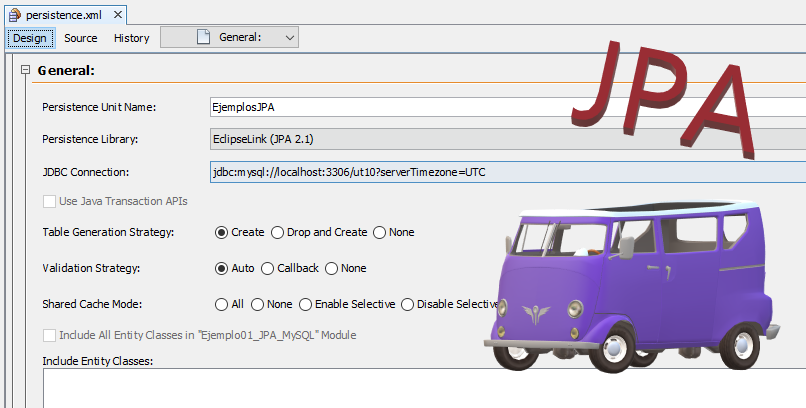The height and width of the screenshot is (408, 806).
Task: Click the document icon in the General dropdown
Action: tap(204, 37)
